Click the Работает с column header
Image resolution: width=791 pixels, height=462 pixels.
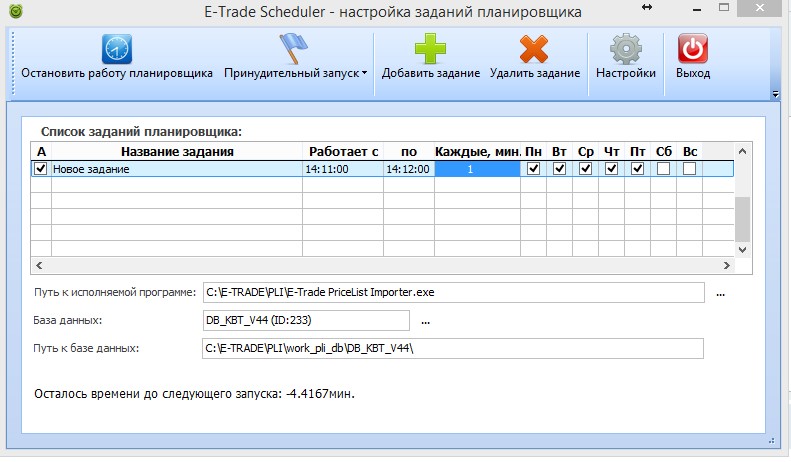(343, 151)
